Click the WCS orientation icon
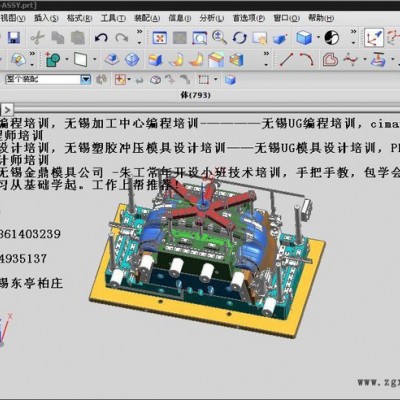Image resolution: width=400 pixels, height=400 pixels. (x=374, y=38)
